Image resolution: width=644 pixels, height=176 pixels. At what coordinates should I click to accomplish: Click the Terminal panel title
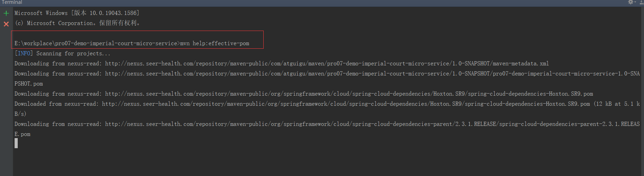pyautogui.click(x=12, y=2)
